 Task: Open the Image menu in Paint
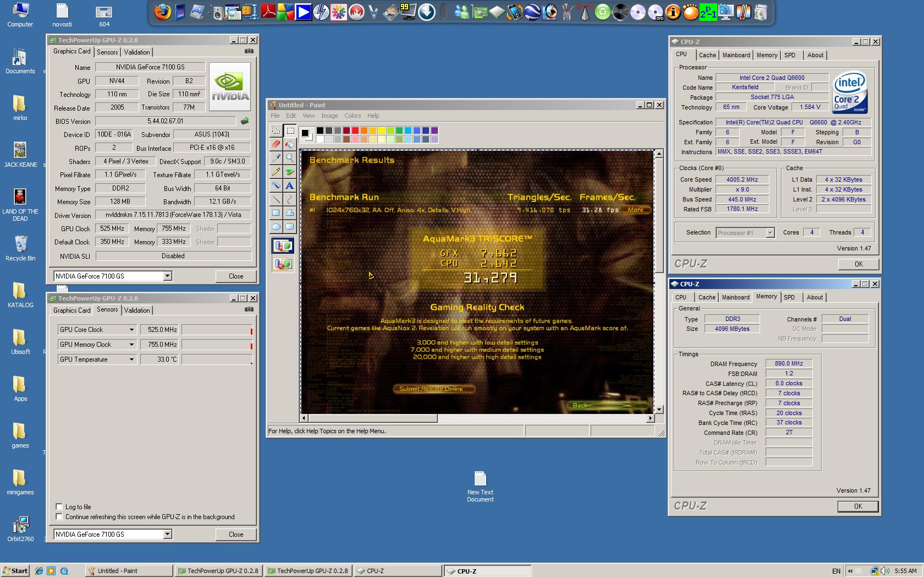(x=329, y=116)
